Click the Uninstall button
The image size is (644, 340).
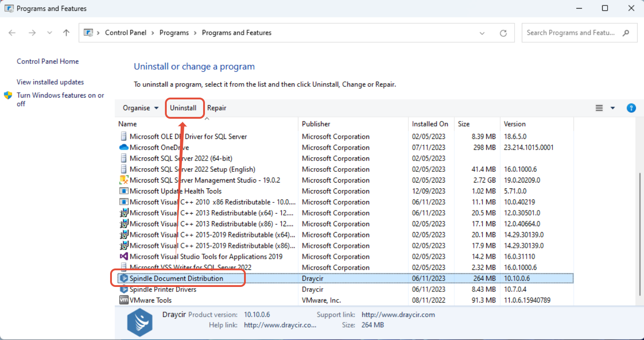183,108
